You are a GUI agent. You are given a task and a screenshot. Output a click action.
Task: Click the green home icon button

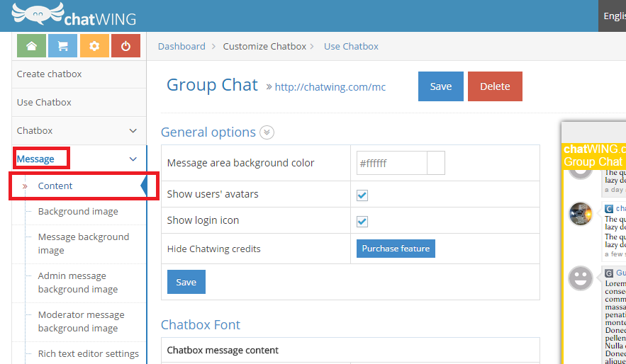point(31,46)
